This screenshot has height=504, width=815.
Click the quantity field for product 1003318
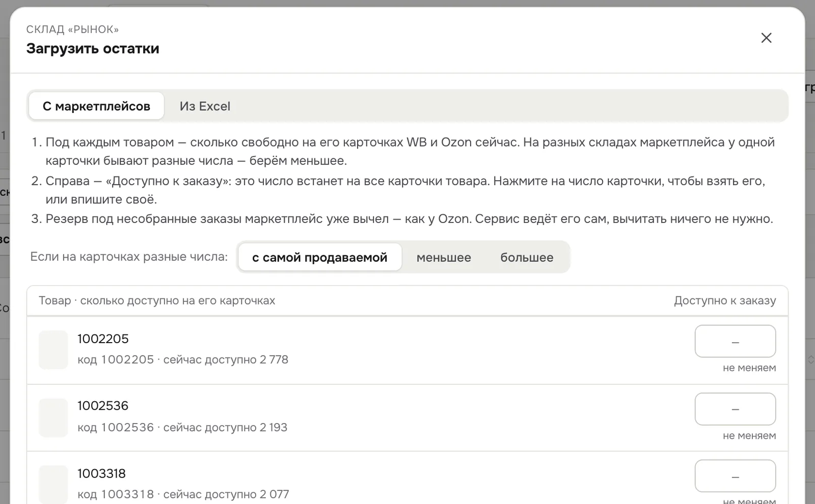[x=735, y=476]
